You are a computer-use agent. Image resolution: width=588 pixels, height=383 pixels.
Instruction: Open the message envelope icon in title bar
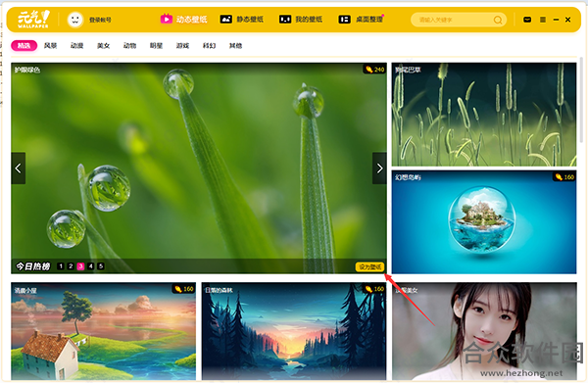coord(527,20)
